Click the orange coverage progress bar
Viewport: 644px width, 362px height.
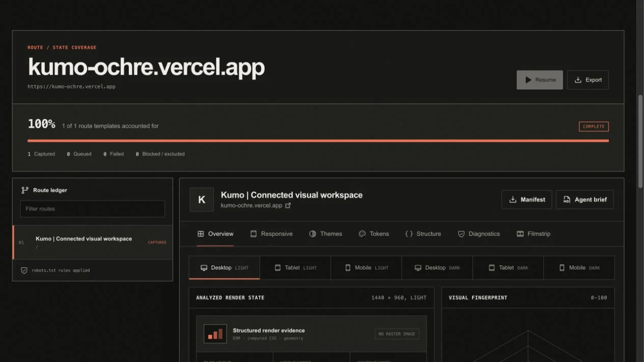(318, 141)
